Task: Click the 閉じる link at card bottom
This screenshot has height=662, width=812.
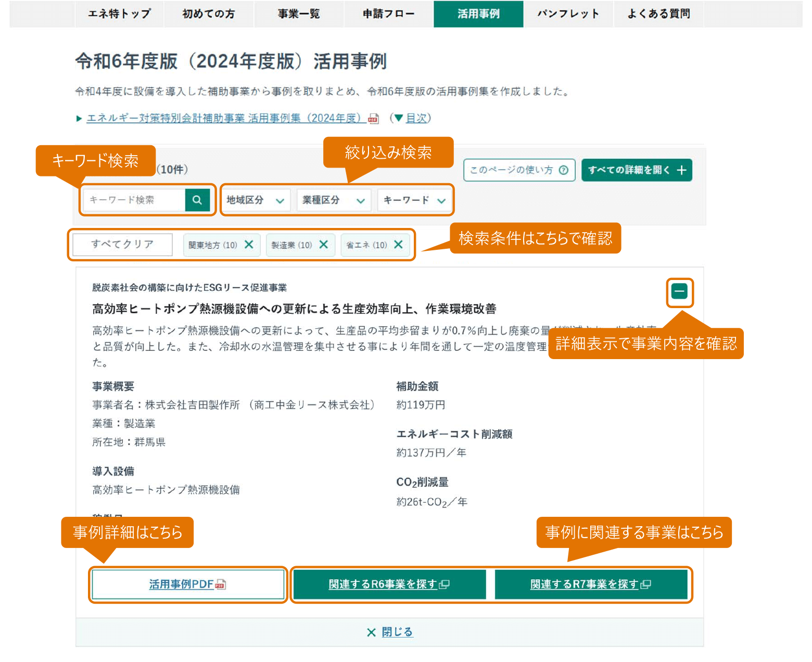Action: (397, 632)
